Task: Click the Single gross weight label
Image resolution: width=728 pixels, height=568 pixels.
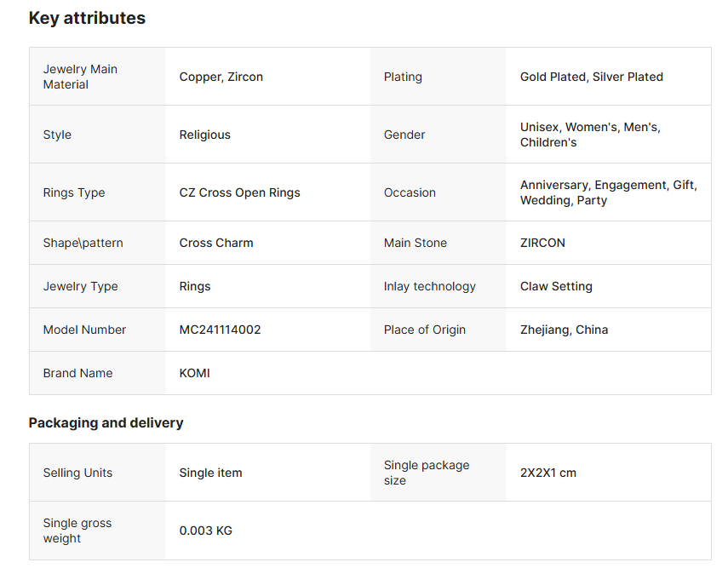Action: [77, 531]
